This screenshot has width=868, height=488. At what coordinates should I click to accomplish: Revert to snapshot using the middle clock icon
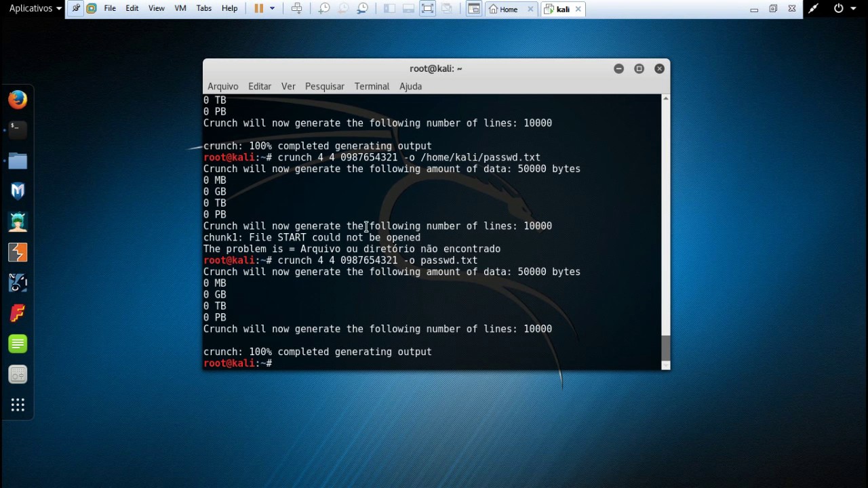coord(343,9)
